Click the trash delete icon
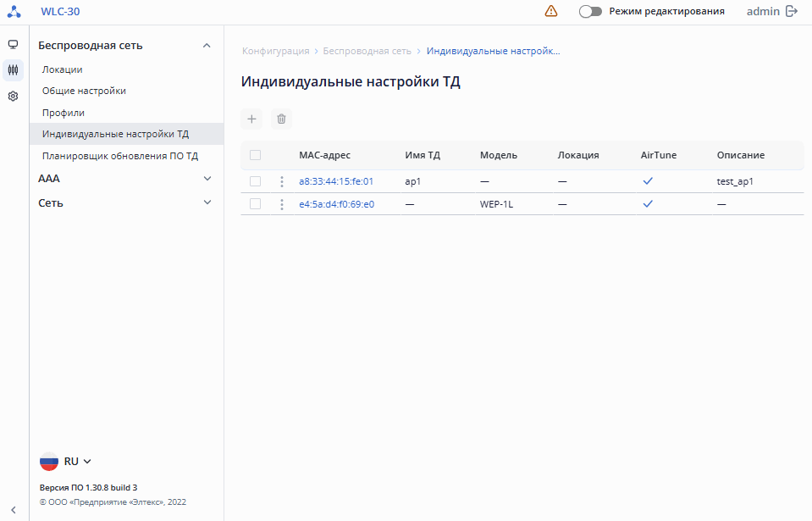The image size is (812, 521). 282,119
